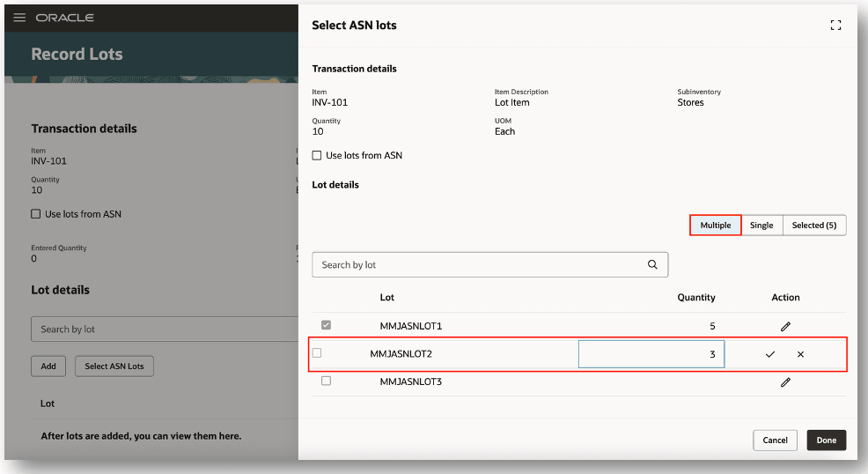Open the hamburger navigation menu

19,18
